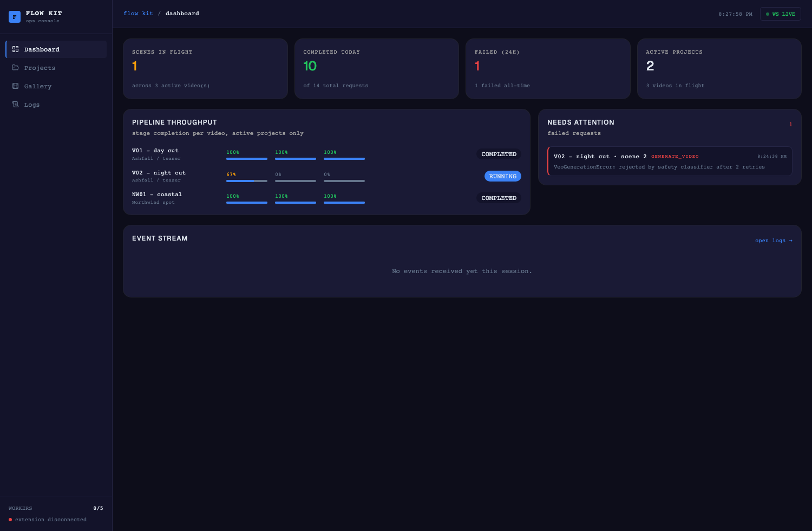Click the 'No events received yet this session.' message

point(462,271)
